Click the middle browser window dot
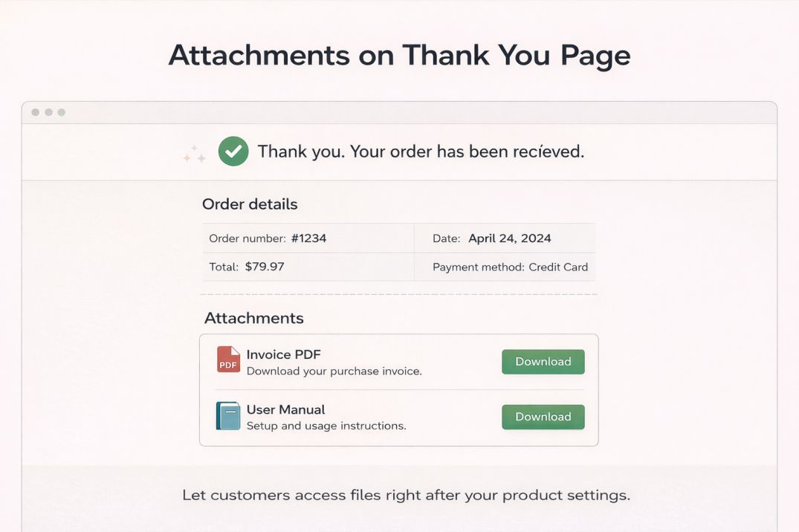Viewport: 799px width, 532px height. (x=48, y=111)
